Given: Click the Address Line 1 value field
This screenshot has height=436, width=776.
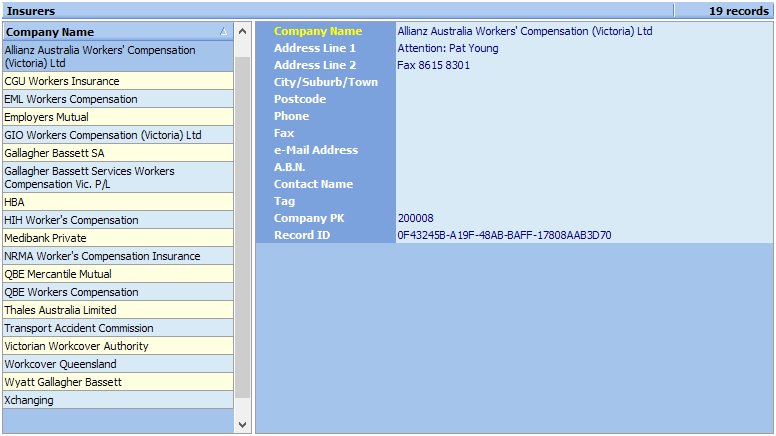Looking at the screenshot, I should click(584, 48).
